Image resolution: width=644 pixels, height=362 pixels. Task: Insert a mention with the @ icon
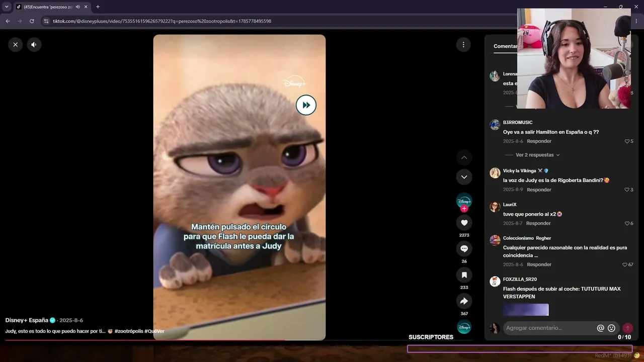[600, 328]
